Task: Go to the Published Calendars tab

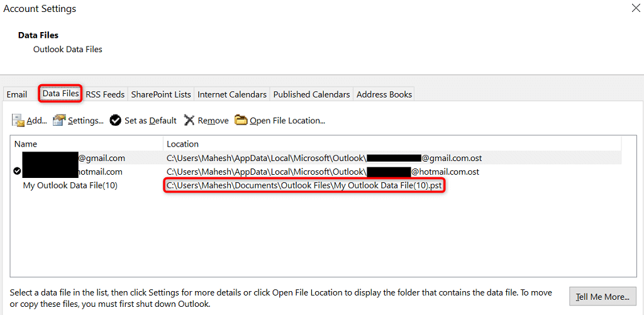Action: (311, 94)
